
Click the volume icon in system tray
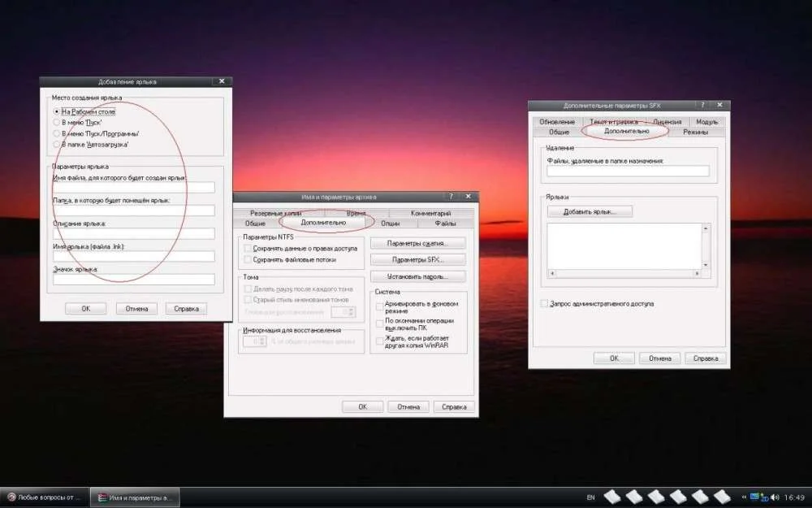click(775, 497)
